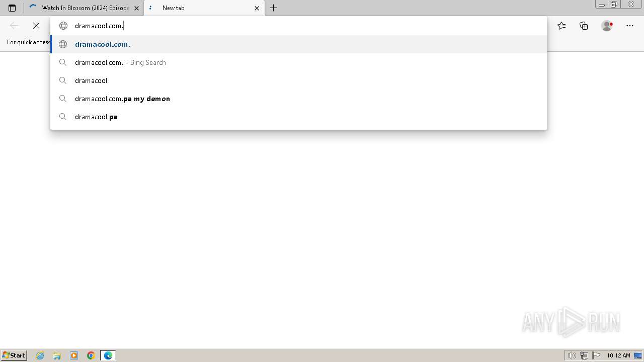Open the user profile icon
The height and width of the screenshot is (362, 644).
(607, 26)
